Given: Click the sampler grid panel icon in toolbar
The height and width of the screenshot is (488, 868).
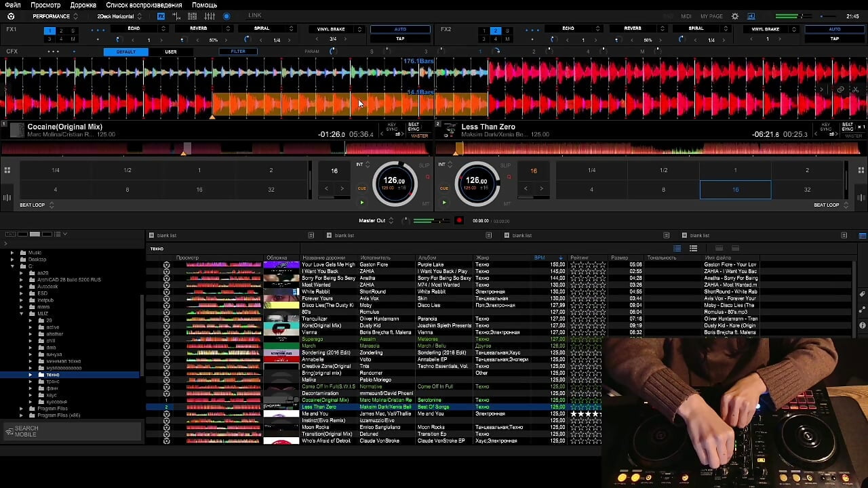Looking at the screenshot, I should click(x=193, y=15).
